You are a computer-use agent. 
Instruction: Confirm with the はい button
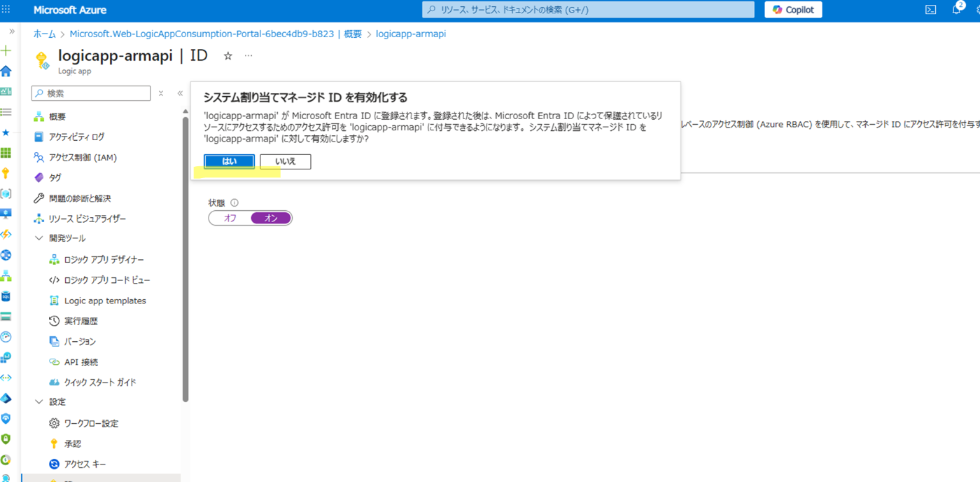pos(229,161)
